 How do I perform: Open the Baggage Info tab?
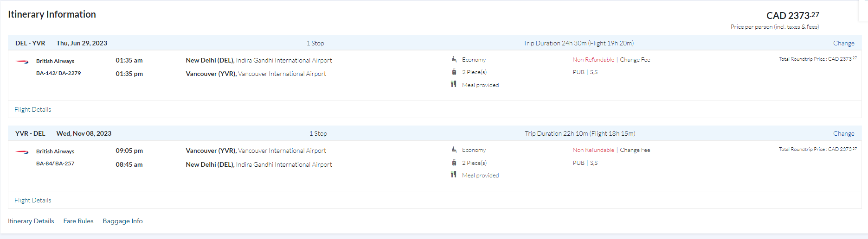(x=123, y=221)
